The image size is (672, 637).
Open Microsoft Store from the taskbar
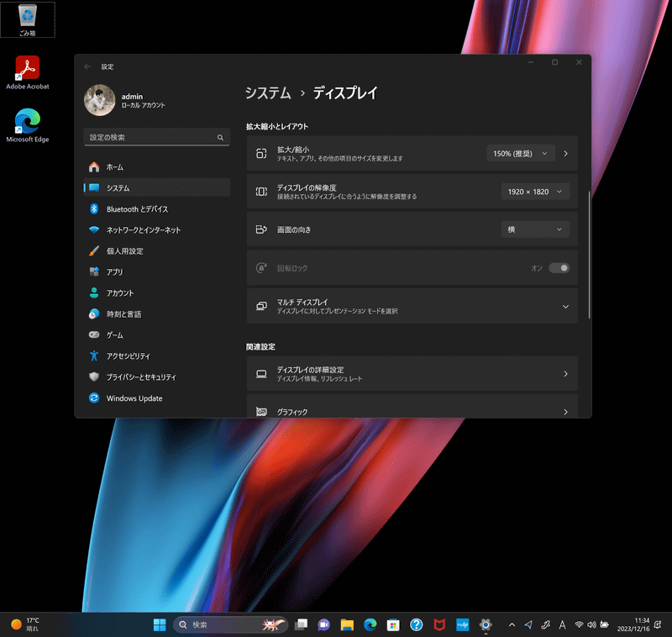tap(392, 624)
